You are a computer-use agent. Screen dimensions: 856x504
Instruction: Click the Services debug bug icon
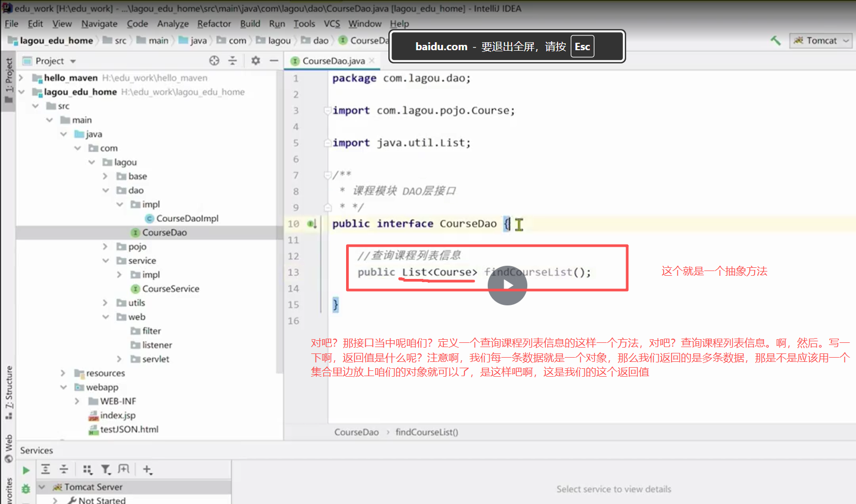pos(25,489)
